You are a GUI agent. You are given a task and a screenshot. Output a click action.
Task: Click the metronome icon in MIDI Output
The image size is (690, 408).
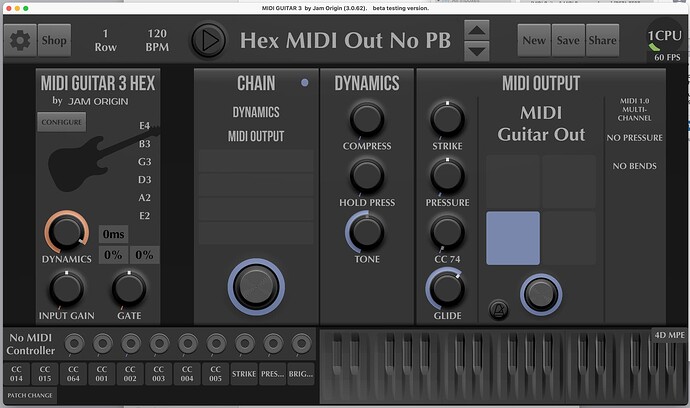click(499, 310)
